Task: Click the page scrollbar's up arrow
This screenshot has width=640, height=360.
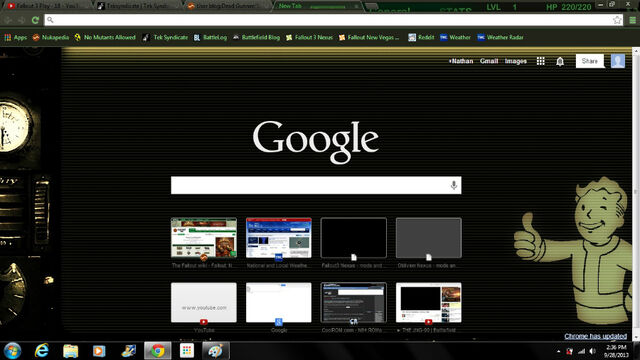Action: tap(636, 51)
